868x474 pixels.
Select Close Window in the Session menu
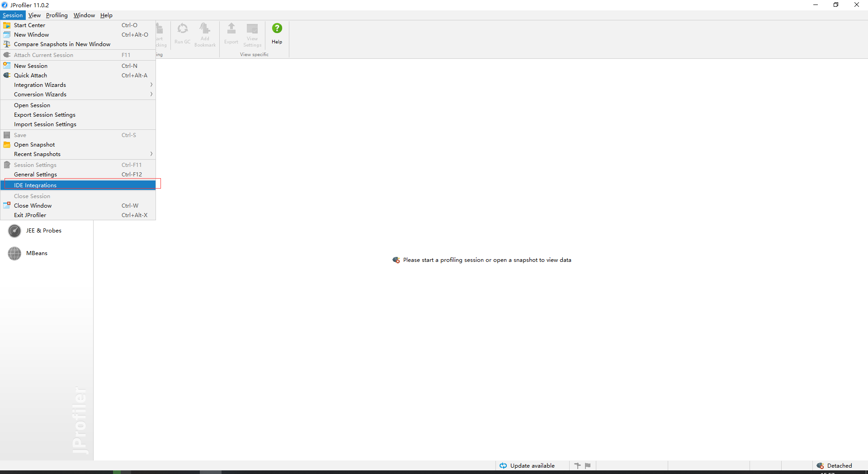(78, 206)
